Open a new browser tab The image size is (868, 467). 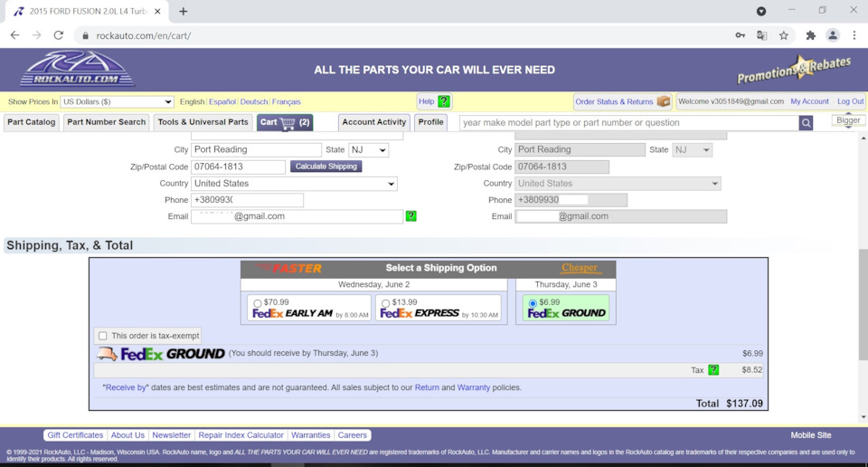184,11
